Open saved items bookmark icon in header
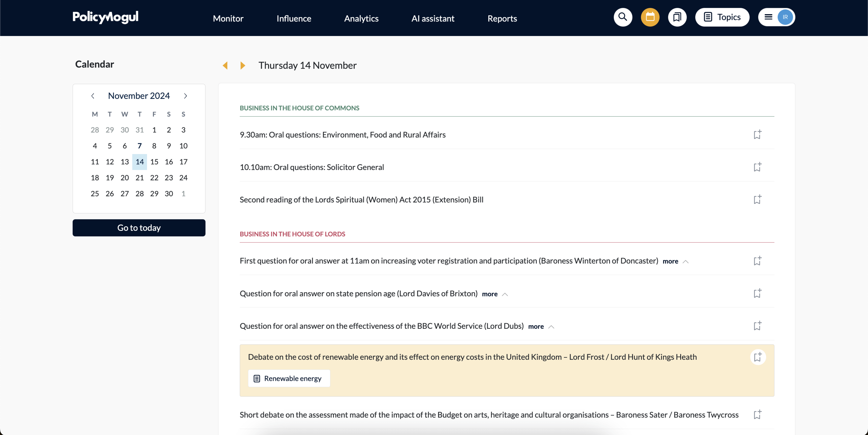The width and height of the screenshot is (868, 435). 677,17
